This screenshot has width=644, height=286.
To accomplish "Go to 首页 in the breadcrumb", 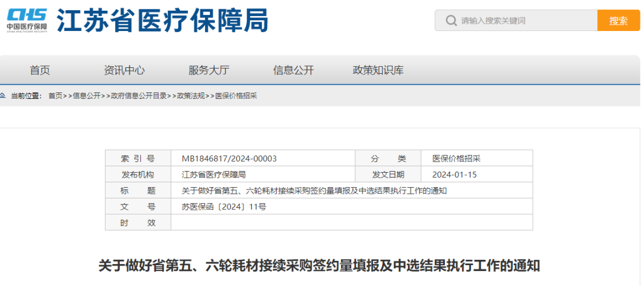I will point(55,96).
